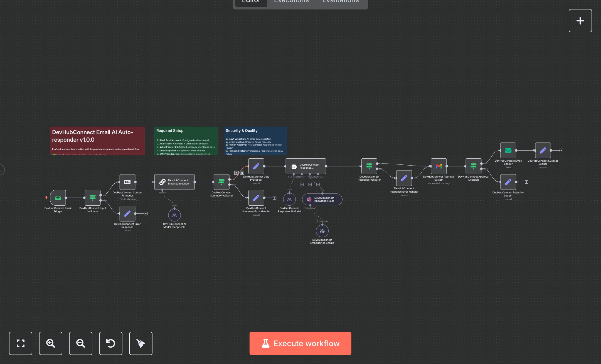Switch to the Evaluations tab
Viewport: 601px width, 364px height.
(x=340, y=2)
